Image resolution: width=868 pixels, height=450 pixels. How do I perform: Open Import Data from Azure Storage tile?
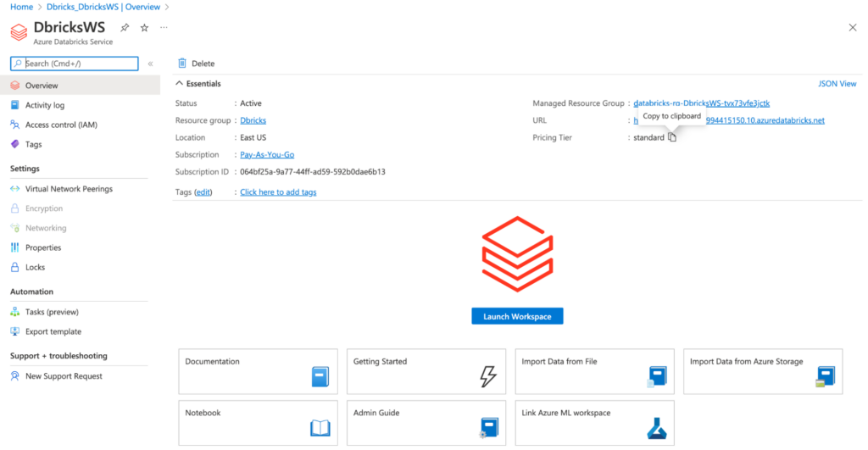click(762, 370)
